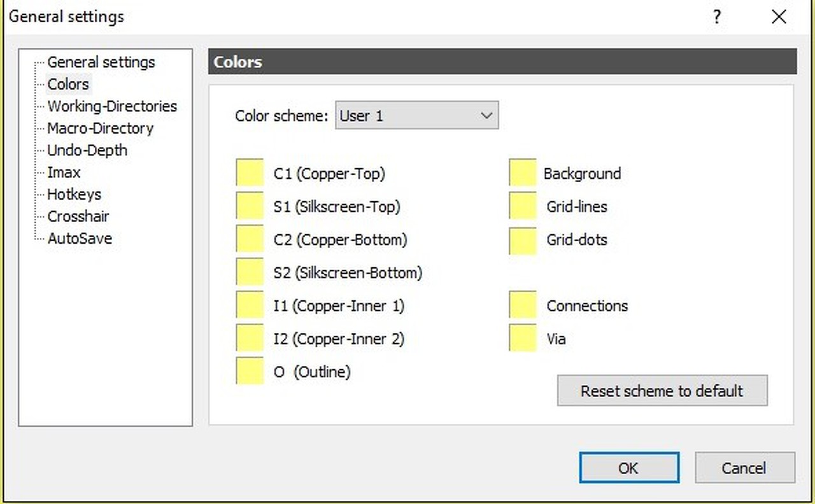Select the Grid-lines color swatch
This screenshot has height=504, width=815.
click(x=523, y=206)
